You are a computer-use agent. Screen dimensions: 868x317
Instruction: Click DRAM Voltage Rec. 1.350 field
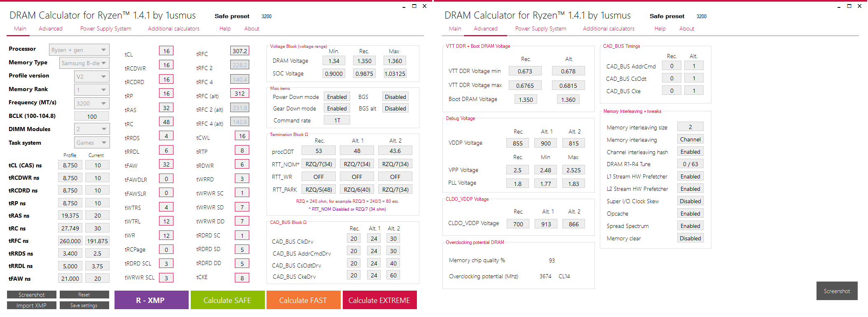click(364, 61)
